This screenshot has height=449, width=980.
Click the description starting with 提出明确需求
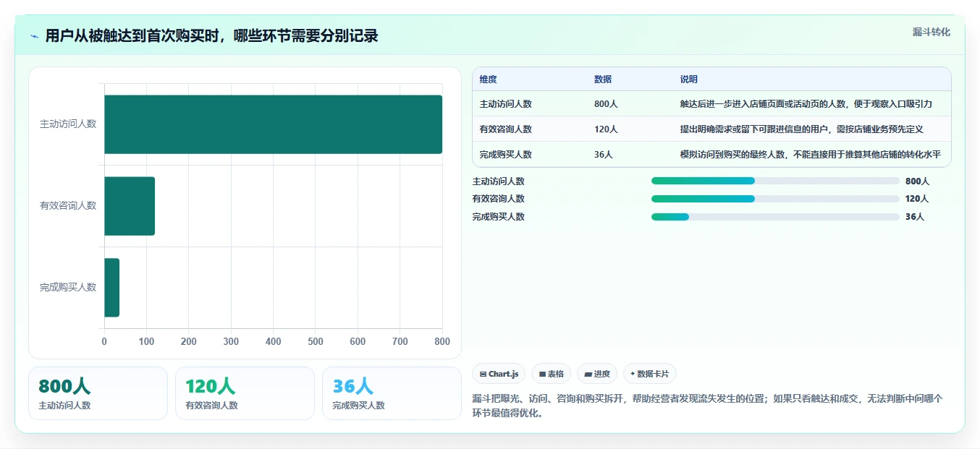(x=802, y=129)
